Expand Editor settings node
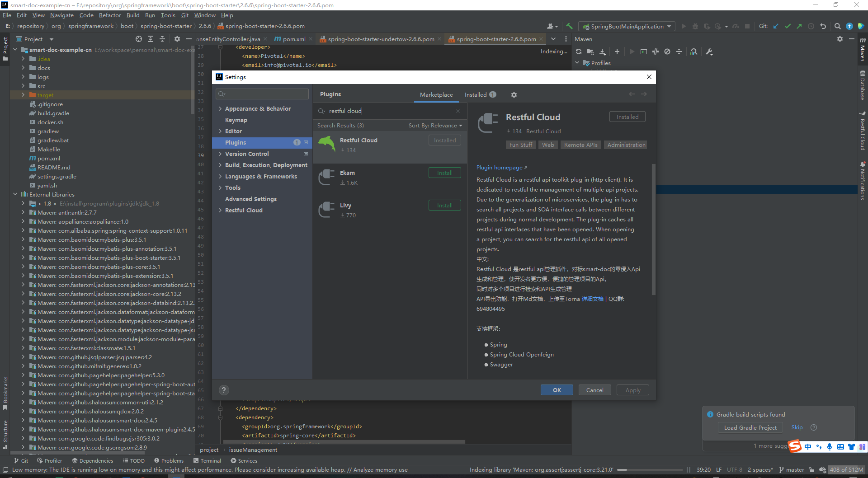 tap(220, 131)
